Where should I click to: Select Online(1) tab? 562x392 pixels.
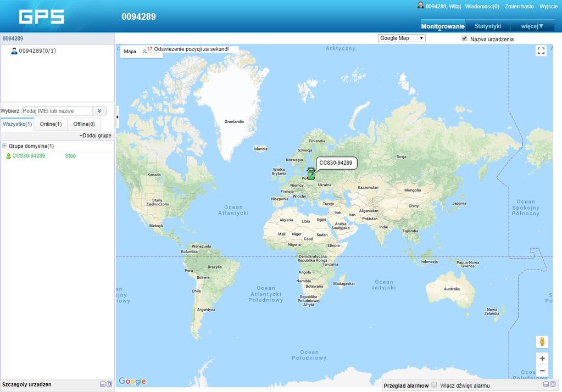coord(51,124)
